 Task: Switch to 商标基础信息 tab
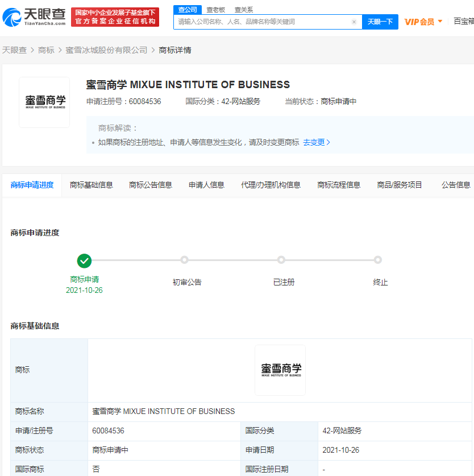(x=92, y=185)
